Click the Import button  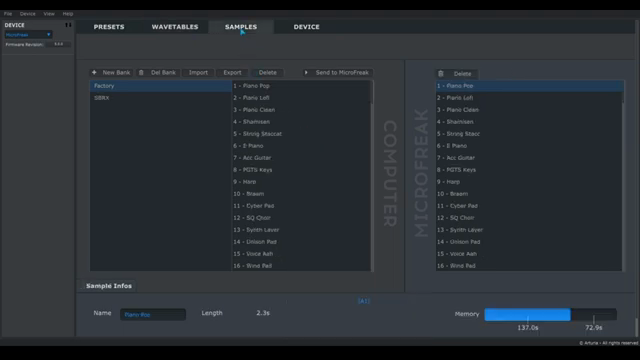click(198, 72)
